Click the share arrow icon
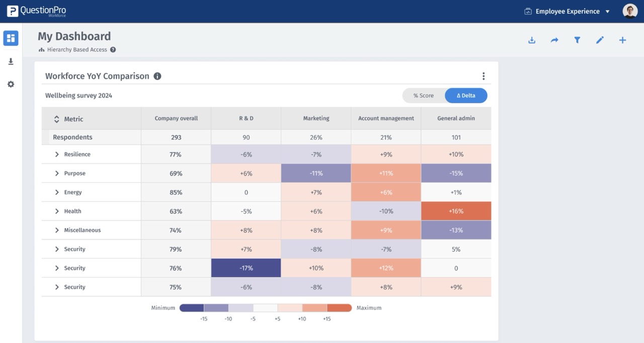The width and height of the screenshot is (644, 343). coord(554,40)
